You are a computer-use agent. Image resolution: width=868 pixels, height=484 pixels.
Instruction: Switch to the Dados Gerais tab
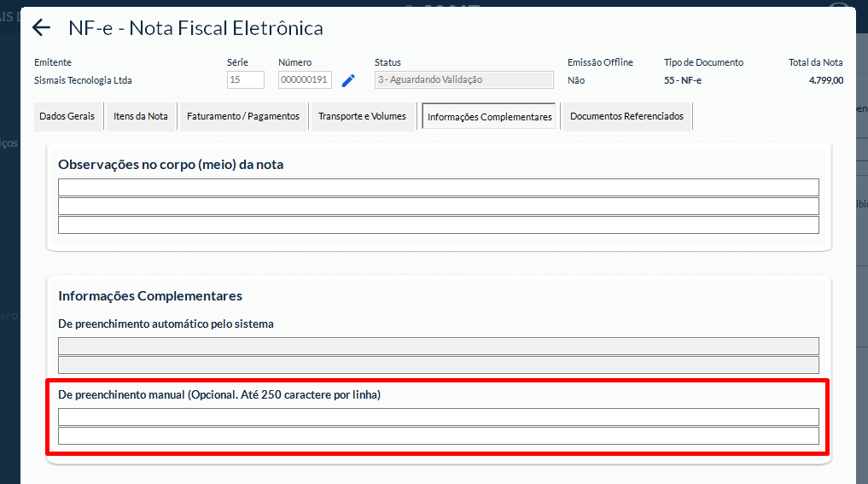[67, 116]
